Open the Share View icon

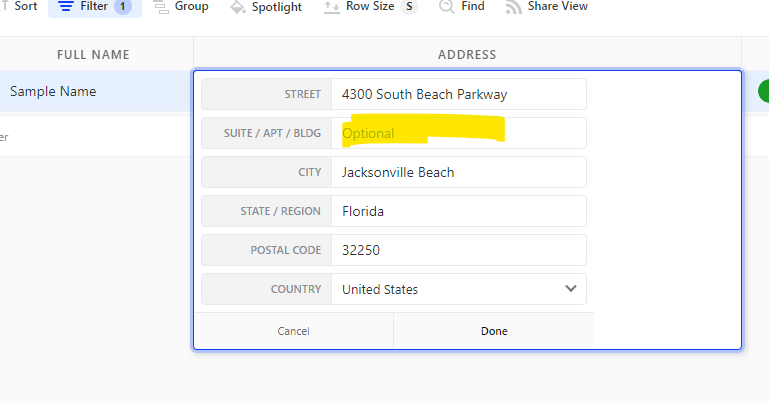(x=513, y=7)
